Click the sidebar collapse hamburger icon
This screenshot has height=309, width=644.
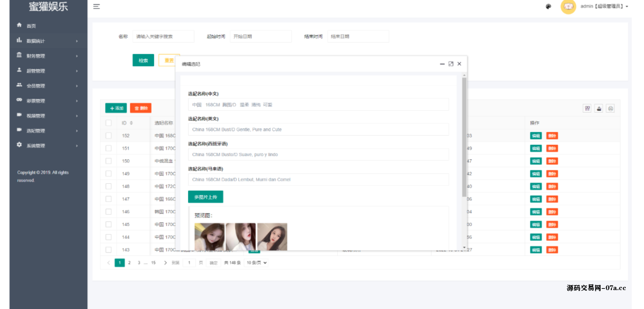[96, 6]
